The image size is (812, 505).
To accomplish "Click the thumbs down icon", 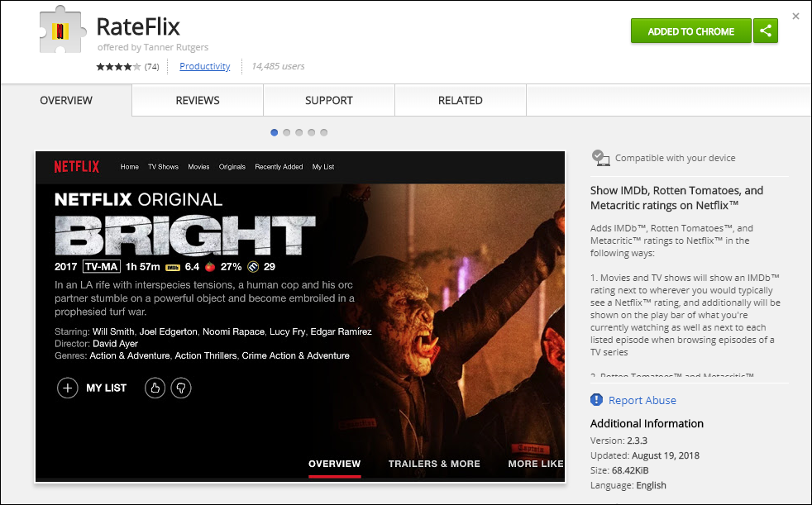I will 181,388.
